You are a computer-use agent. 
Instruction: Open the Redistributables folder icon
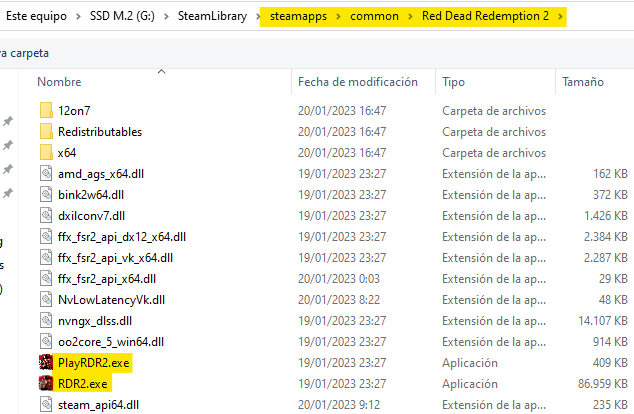46,131
